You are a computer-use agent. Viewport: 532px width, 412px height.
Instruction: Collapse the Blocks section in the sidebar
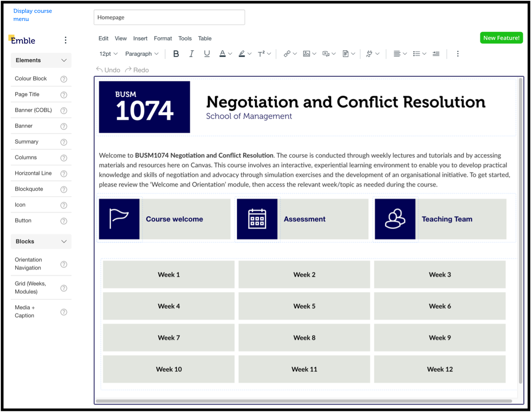(64, 241)
